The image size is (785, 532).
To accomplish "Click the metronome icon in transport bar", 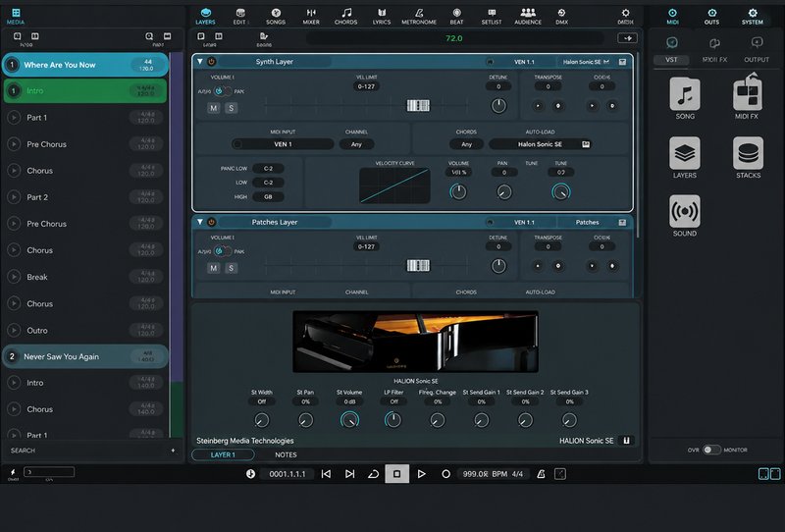I will pyautogui.click(x=541, y=474).
